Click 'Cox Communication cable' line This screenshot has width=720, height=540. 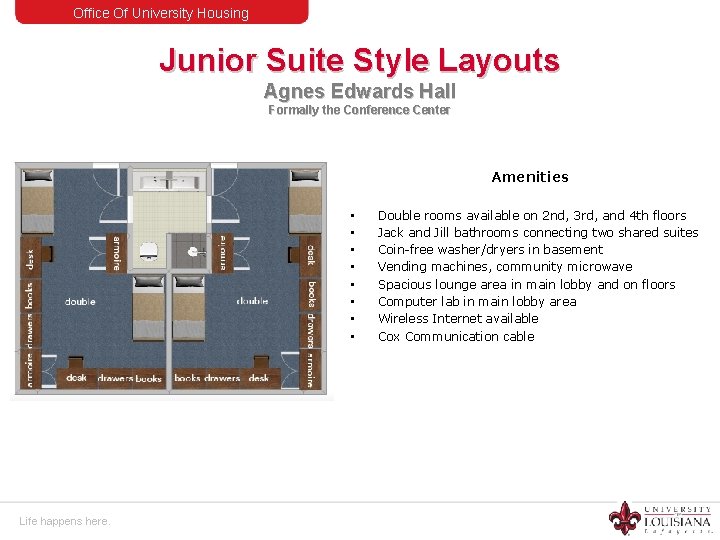[x=456, y=337]
